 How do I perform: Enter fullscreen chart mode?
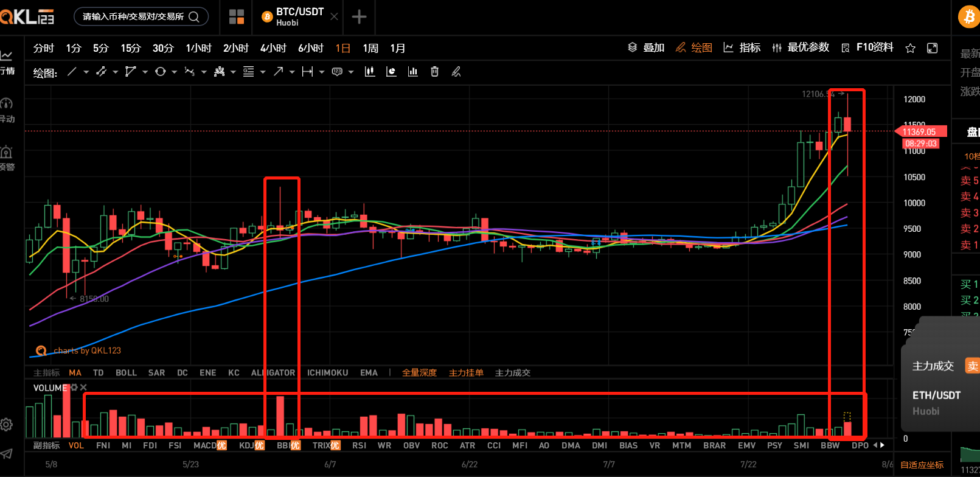coord(932,48)
